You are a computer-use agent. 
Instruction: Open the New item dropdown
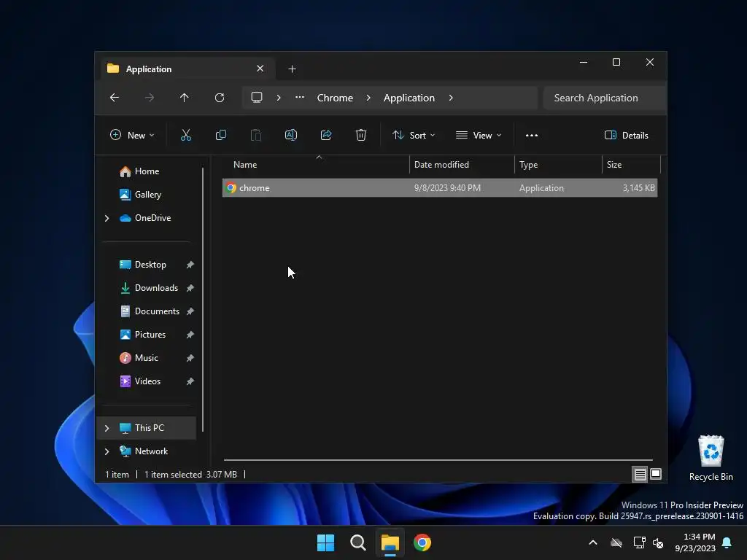(x=132, y=135)
